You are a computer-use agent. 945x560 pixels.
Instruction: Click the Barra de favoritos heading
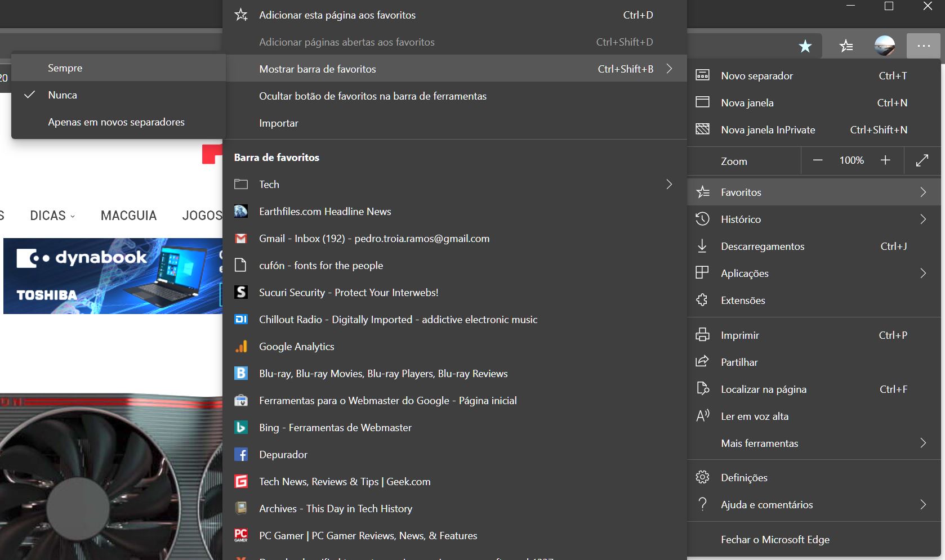(x=277, y=157)
